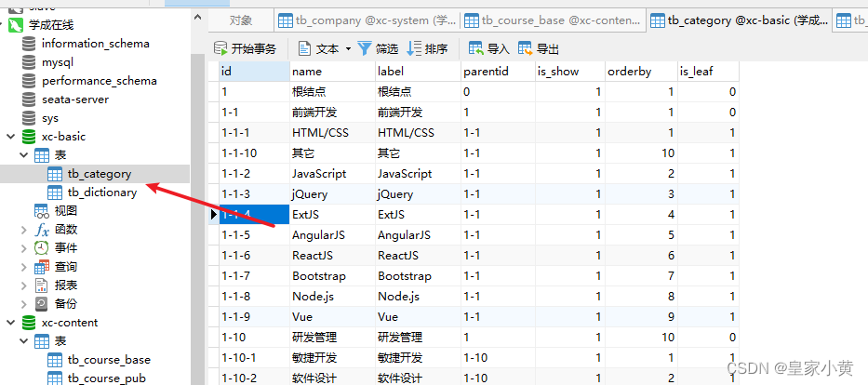The width and height of the screenshot is (868, 385).
Task: Click the parentid column header
Action: pyautogui.click(x=499, y=72)
